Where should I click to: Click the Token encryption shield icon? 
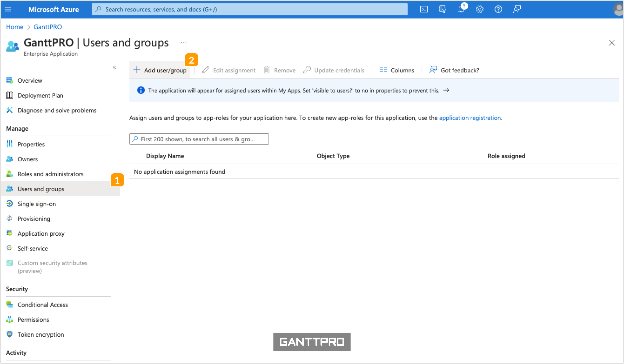pos(9,334)
